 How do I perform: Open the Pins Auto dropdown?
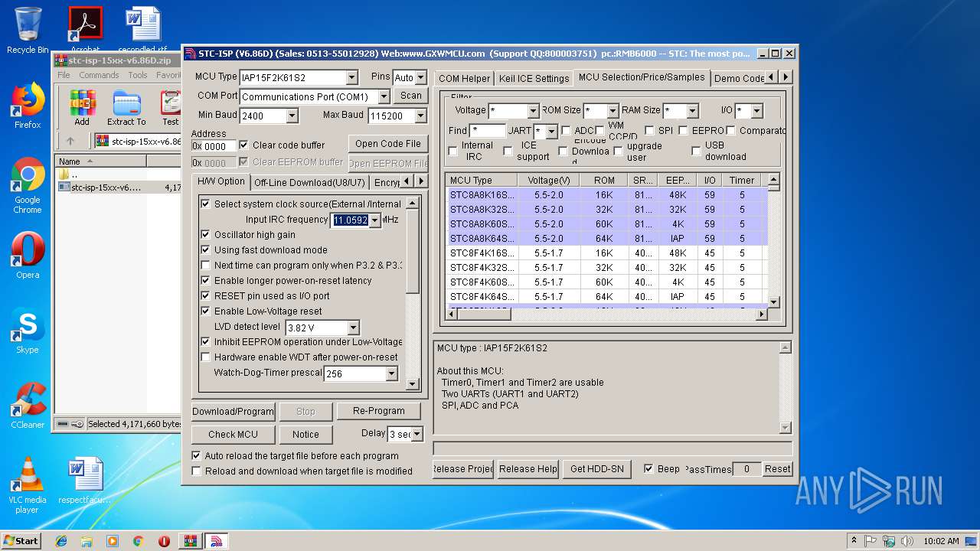tap(420, 77)
